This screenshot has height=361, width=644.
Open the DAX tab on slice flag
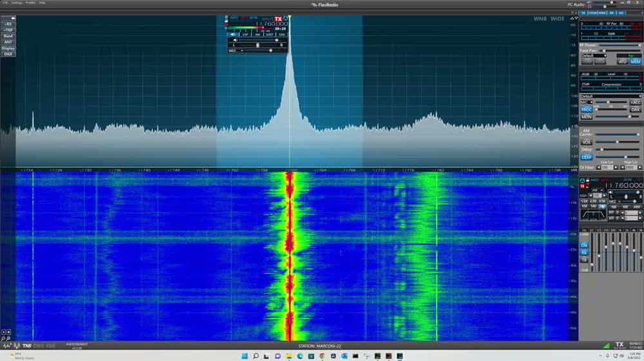click(282, 35)
